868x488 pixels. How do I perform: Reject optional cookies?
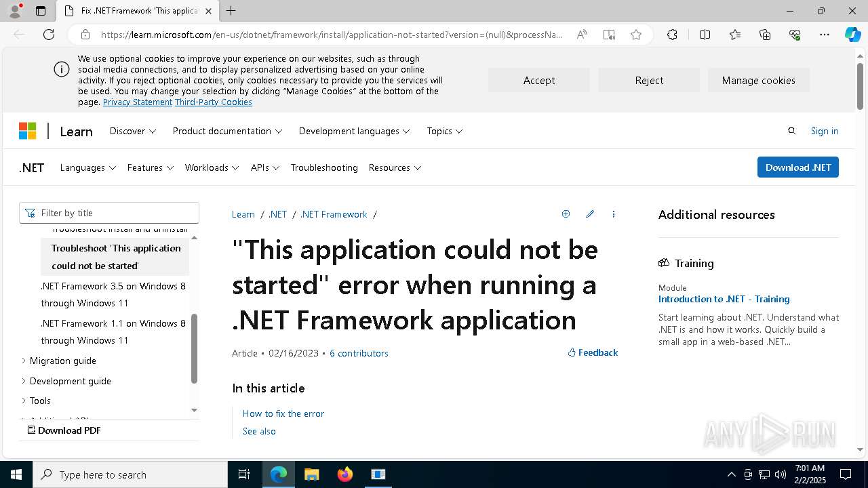pos(649,80)
